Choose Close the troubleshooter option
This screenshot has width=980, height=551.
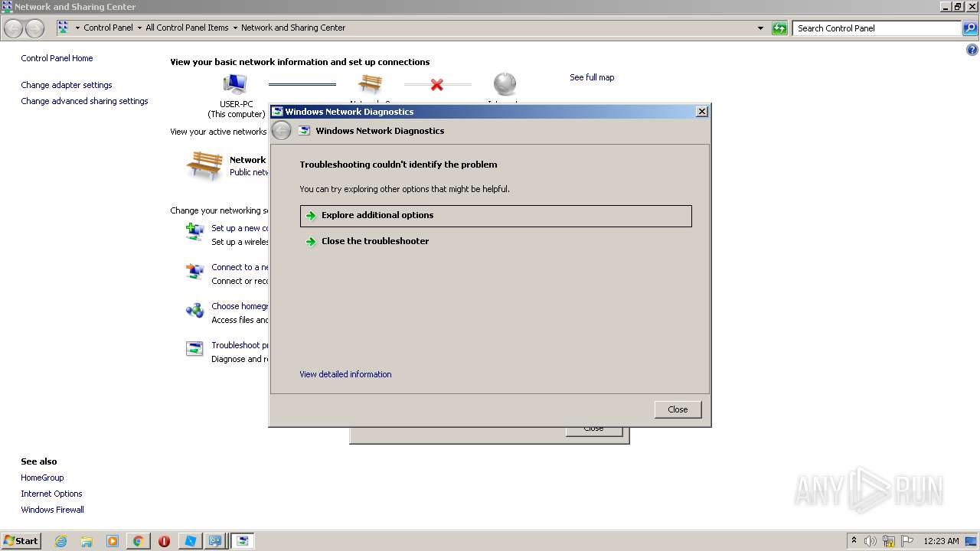[374, 241]
